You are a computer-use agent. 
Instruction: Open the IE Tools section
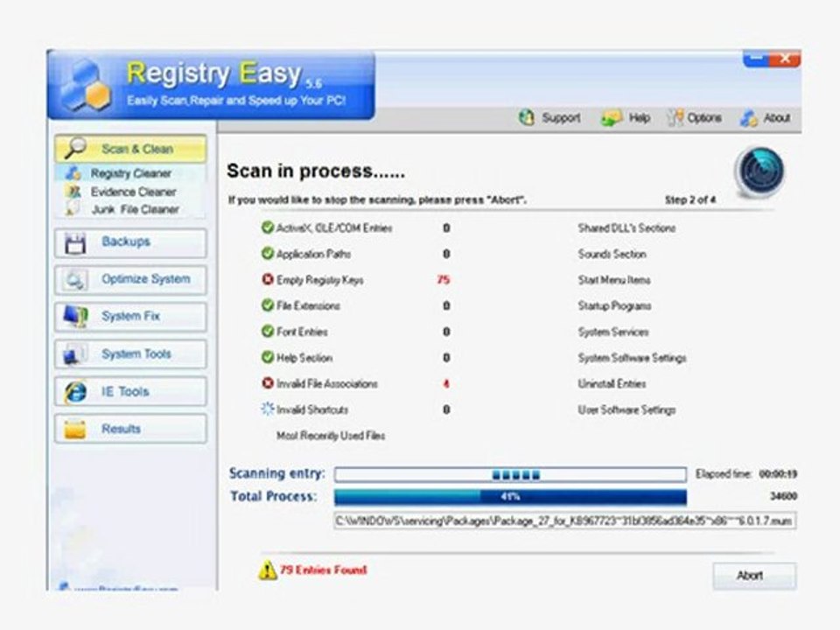click(x=130, y=392)
